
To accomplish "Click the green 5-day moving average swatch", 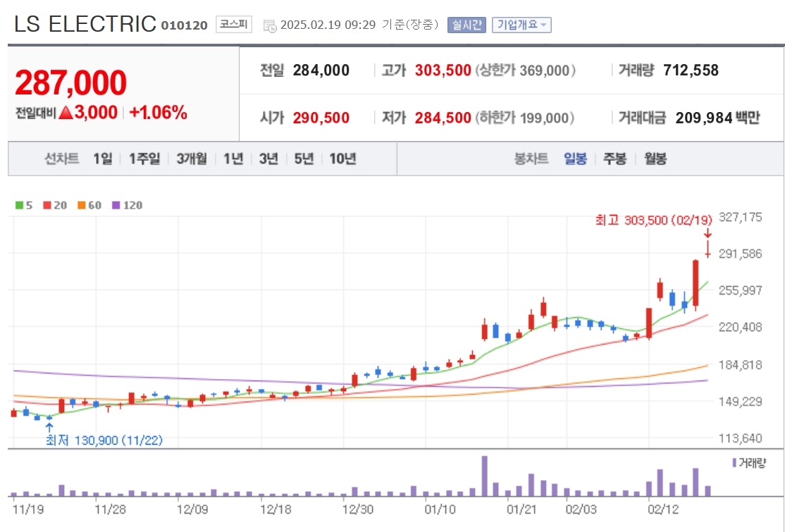I will [20, 205].
